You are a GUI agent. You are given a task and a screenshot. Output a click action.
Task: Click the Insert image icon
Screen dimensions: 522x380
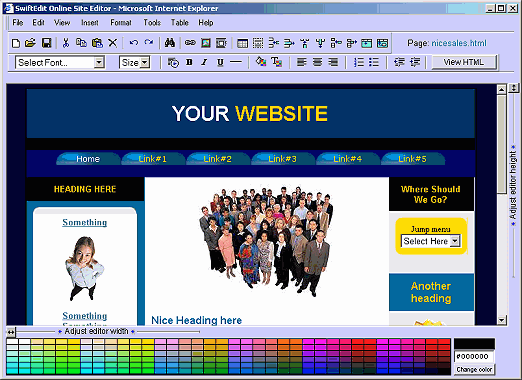pyautogui.click(x=206, y=43)
